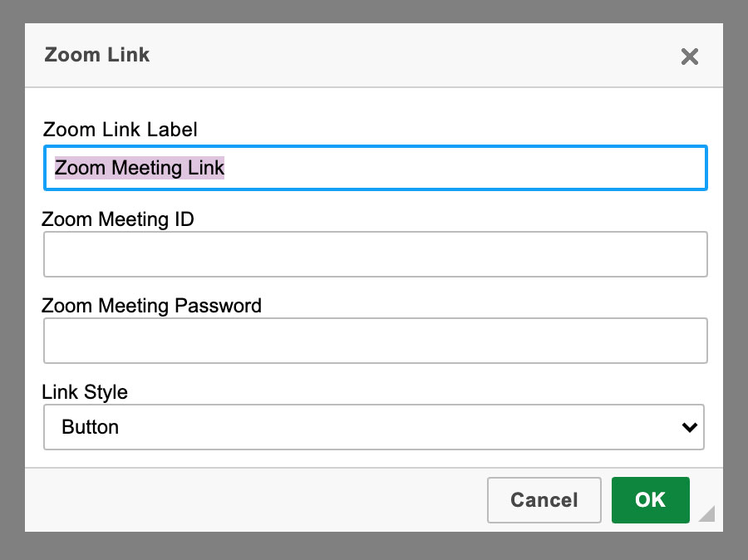Click the empty dialog footer bar area

click(x=249, y=499)
